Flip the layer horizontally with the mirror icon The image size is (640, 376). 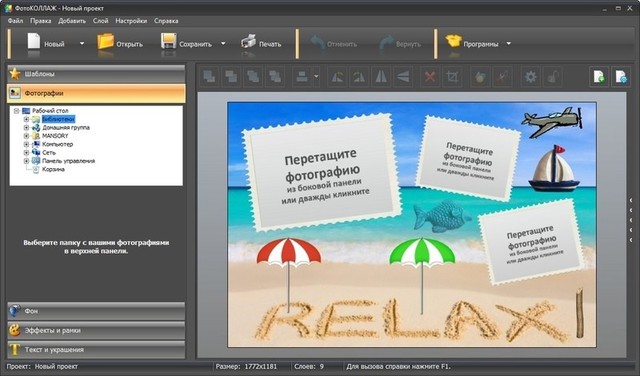click(x=381, y=77)
